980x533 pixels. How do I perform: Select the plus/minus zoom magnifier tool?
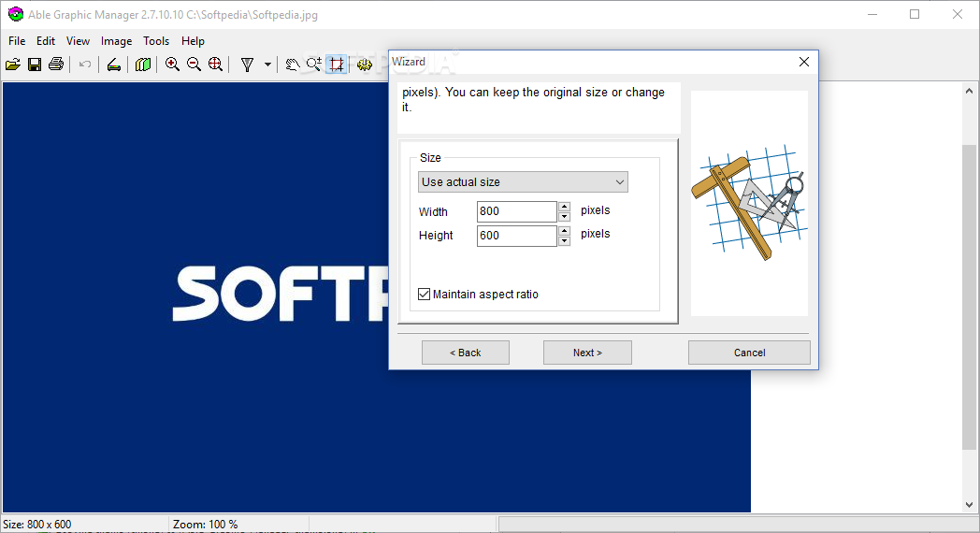[x=314, y=65]
